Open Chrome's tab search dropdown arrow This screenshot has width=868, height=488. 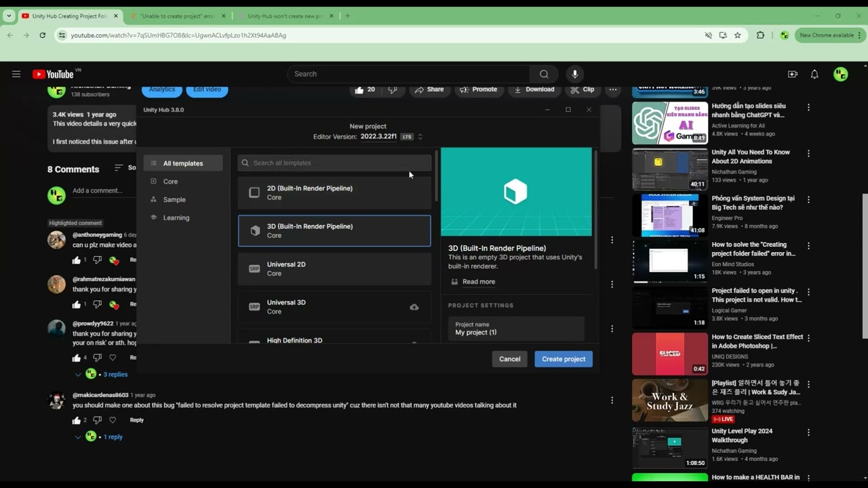click(9, 16)
